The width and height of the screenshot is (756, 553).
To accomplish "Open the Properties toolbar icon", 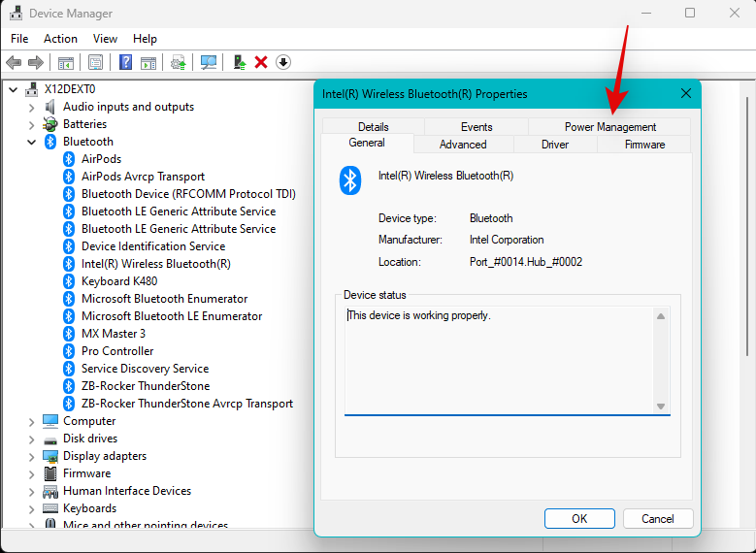I will point(95,62).
